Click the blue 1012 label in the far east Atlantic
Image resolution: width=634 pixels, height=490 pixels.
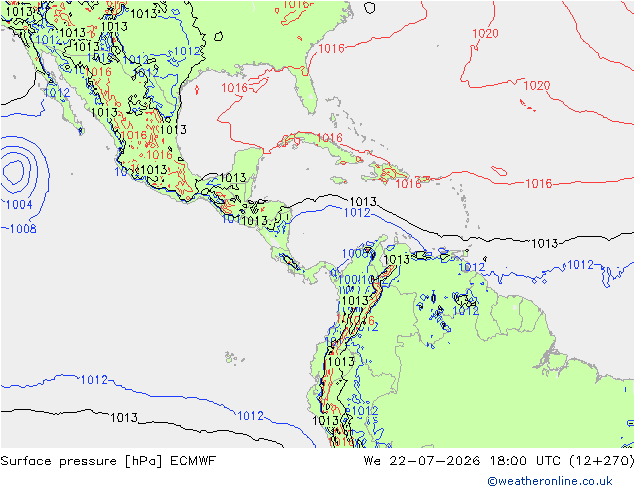pyautogui.click(x=581, y=265)
